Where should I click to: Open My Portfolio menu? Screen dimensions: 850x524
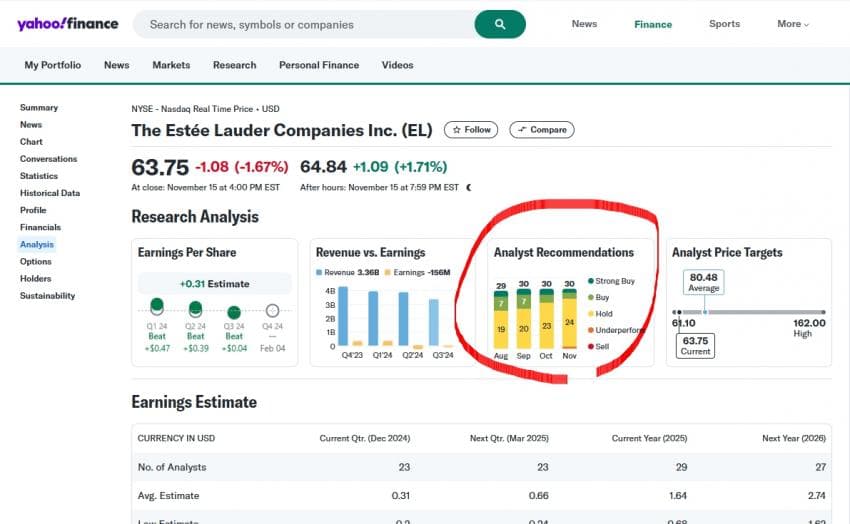point(53,65)
